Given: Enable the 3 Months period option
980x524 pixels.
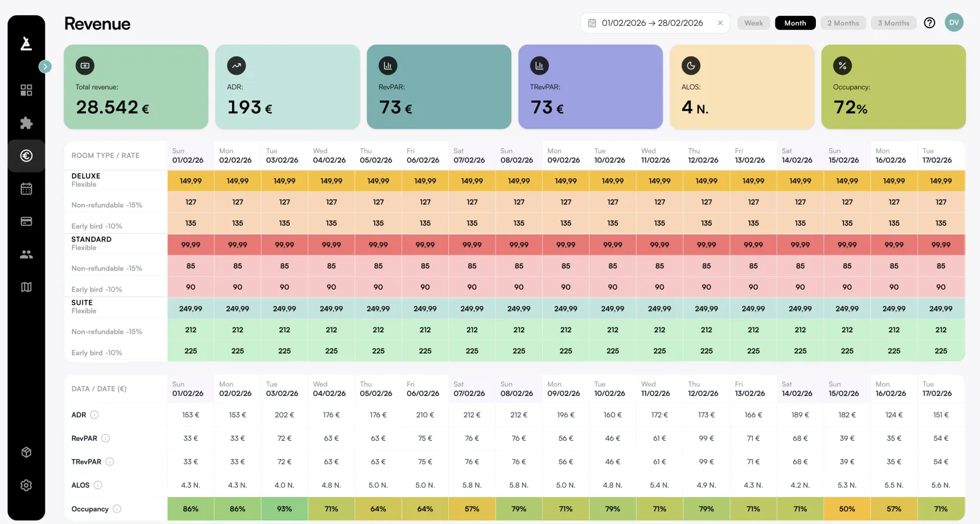Looking at the screenshot, I should tap(894, 23).
